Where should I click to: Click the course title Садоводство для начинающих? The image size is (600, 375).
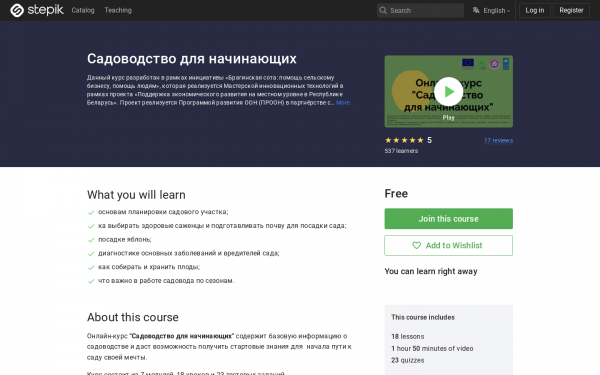[x=192, y=59]
